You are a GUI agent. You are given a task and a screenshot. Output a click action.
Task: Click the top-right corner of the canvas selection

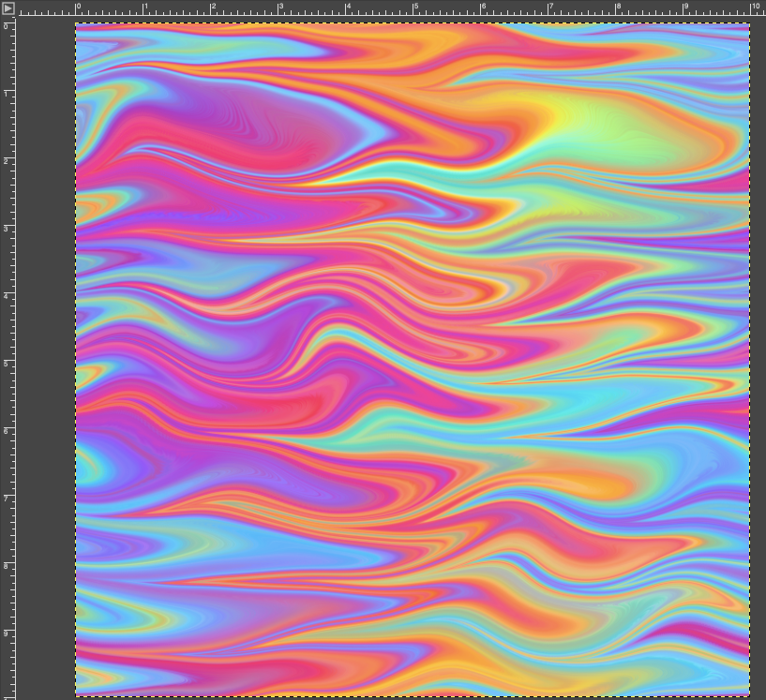[749, 24]
